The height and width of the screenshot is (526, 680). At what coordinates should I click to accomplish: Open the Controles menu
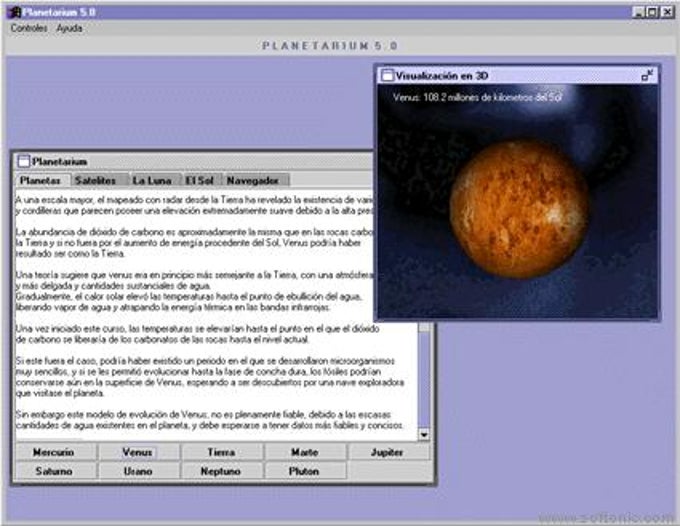tap(29, 28)
